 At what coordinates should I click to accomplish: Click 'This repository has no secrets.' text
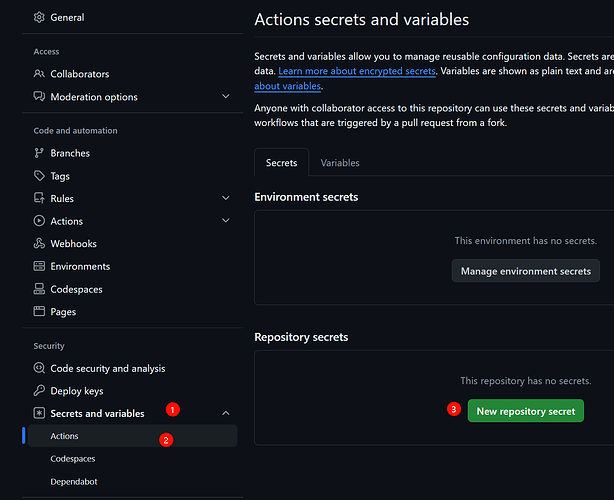point(526,381)
